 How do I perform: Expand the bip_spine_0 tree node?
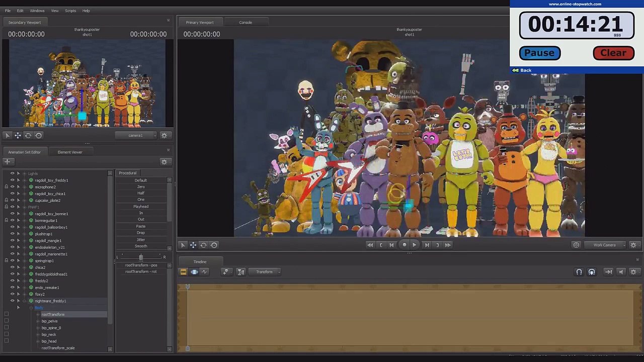[38, 328]
